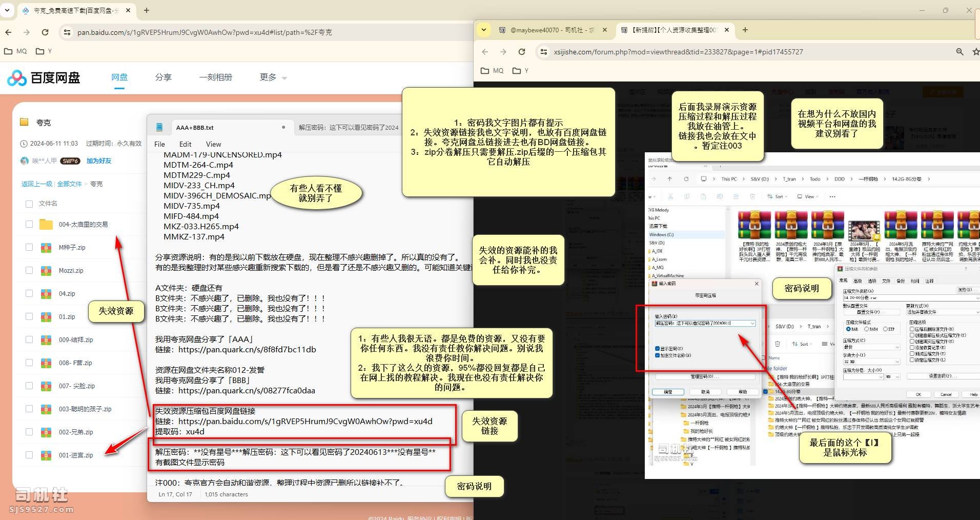The image size is (980, 520).
Task: Open the See more (…) menu in Explorer
Action: tap(832, 196)
